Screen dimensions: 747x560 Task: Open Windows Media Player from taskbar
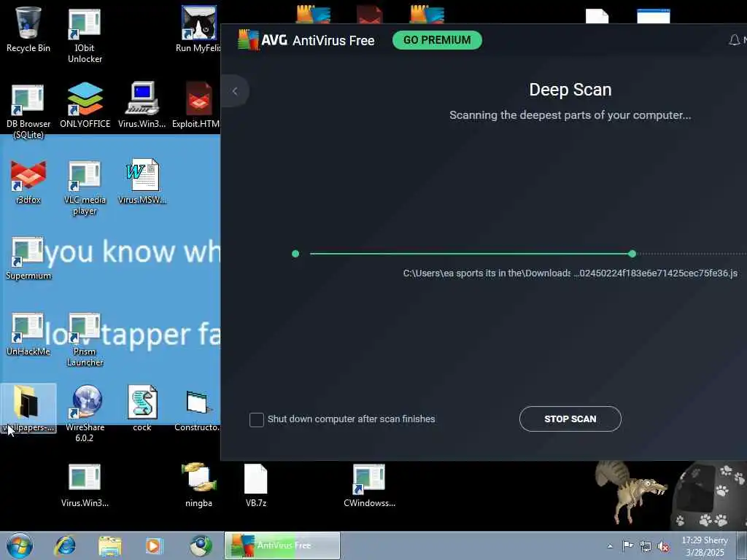pos(154,545)
